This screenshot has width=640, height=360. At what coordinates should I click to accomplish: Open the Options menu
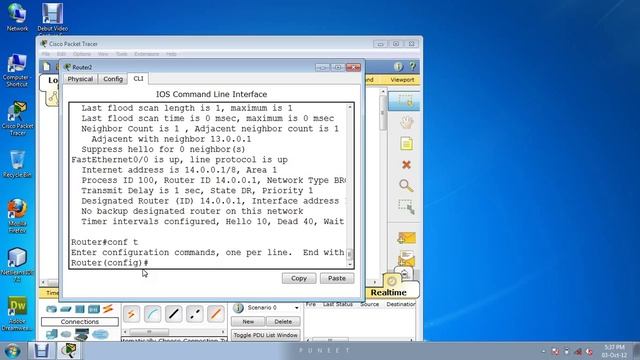coord(82,54)
